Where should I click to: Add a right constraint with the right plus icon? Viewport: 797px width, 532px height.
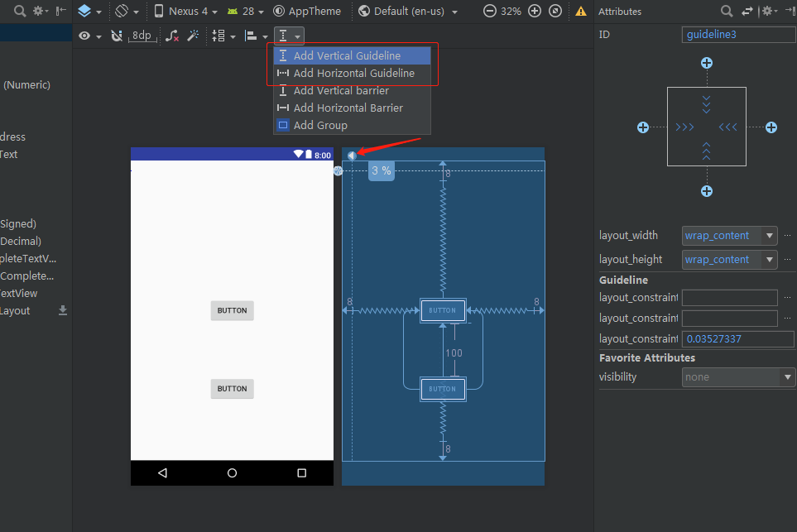771,127
